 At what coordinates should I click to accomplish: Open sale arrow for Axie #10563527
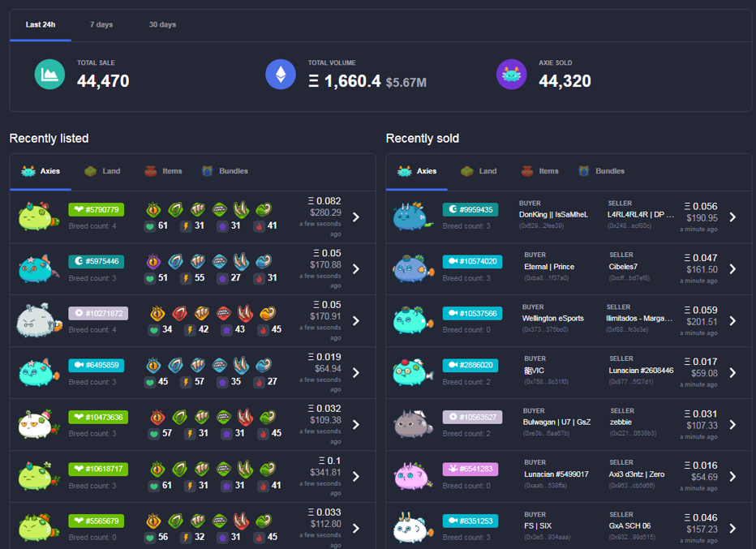click(x=732, y=425)
